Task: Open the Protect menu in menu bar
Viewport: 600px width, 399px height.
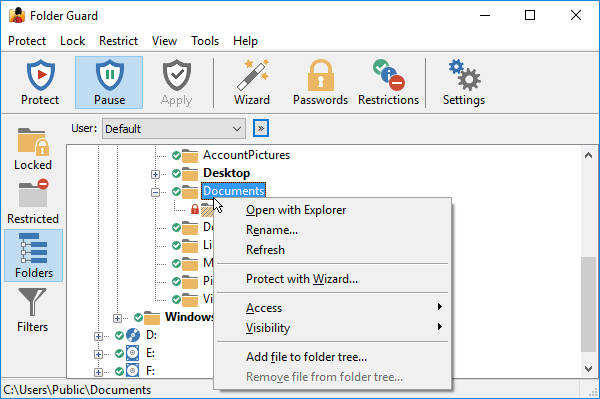Action: pyautogui.click(x=27, y=41)
